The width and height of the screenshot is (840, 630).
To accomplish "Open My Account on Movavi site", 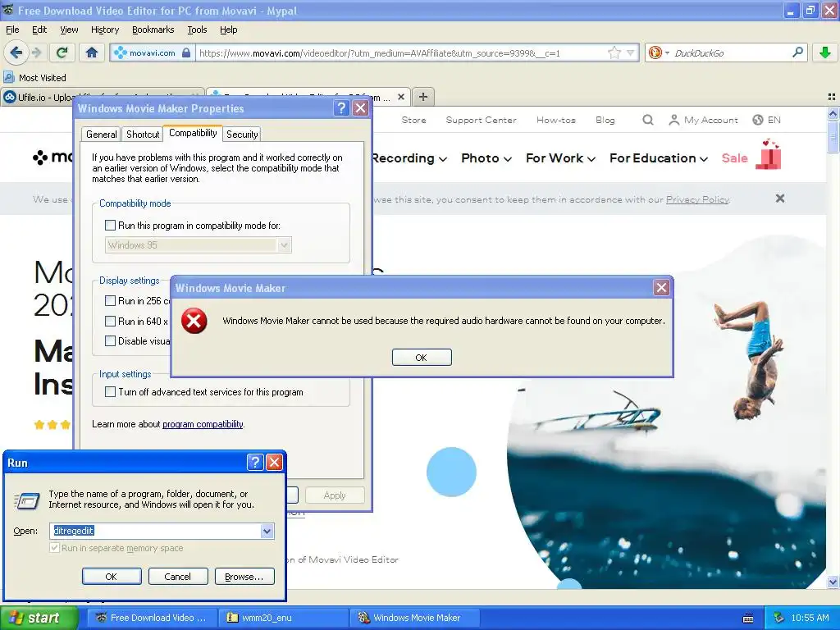I will 703,120.
